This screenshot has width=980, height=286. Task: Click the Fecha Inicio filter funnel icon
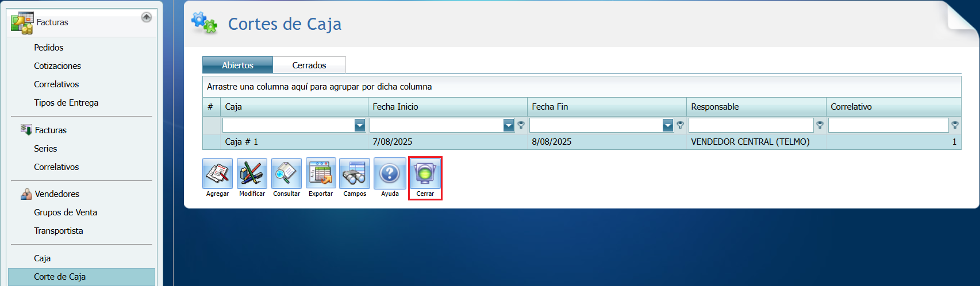point(521,125)
